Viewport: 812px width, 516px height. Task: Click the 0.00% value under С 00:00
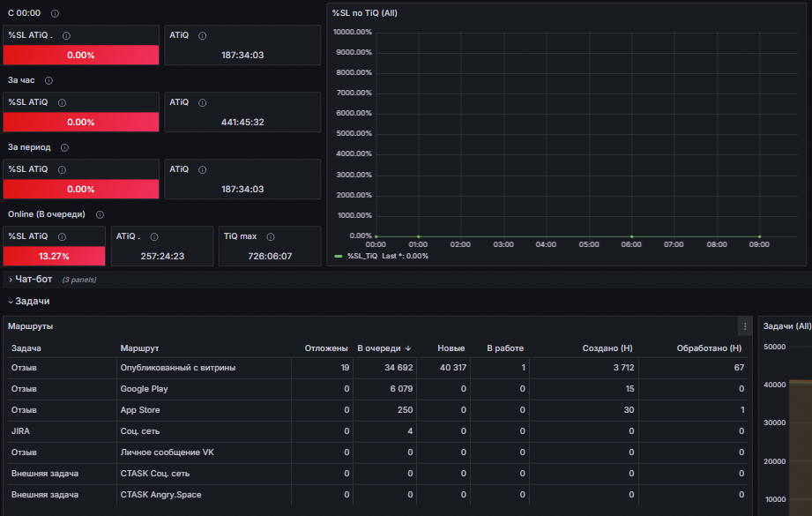click(81, 55)
